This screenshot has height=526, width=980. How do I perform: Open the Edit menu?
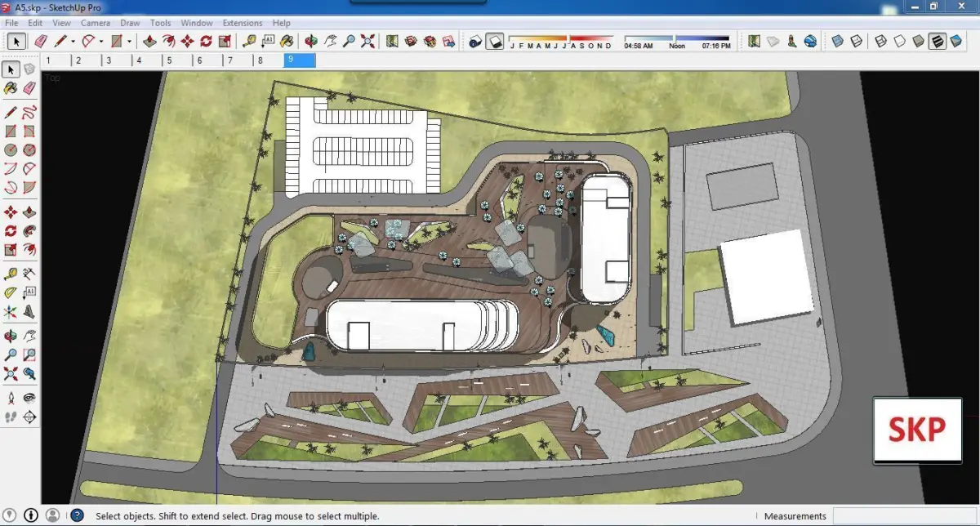[x=34, y=23]
